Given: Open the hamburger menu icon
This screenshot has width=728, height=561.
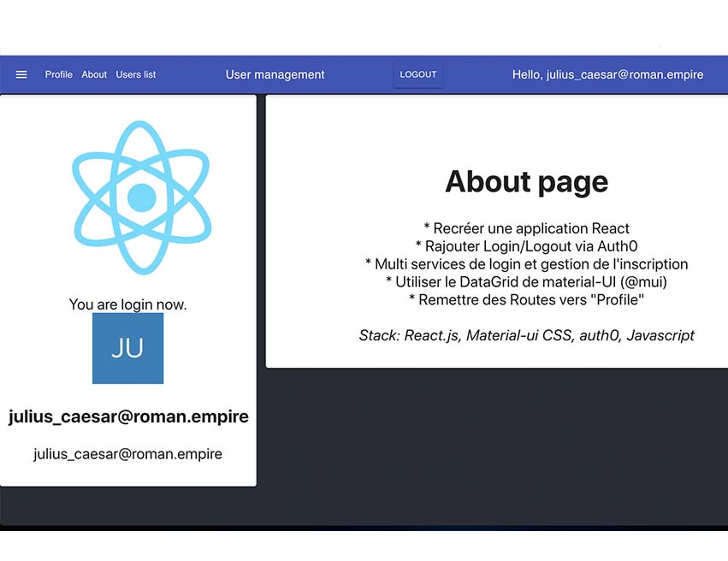Looking at the screenshot, I should pyautogui.click(x=21, y=74).
